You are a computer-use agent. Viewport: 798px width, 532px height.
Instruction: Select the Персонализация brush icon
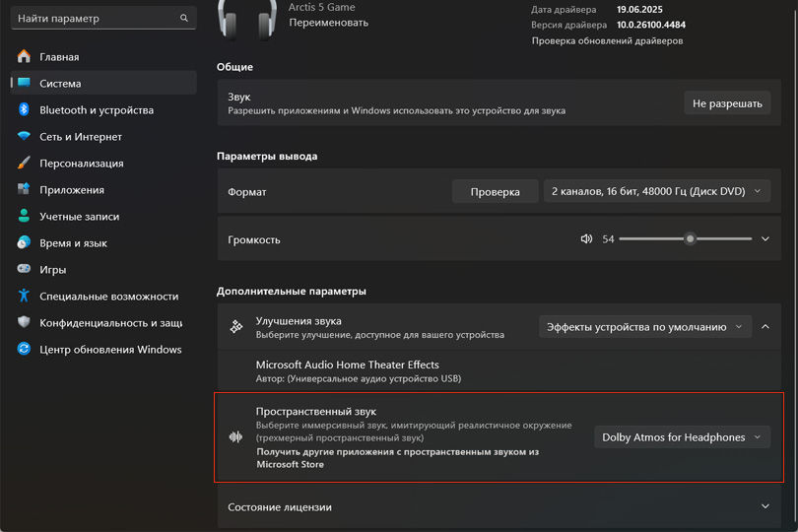[x=24, y=163]
